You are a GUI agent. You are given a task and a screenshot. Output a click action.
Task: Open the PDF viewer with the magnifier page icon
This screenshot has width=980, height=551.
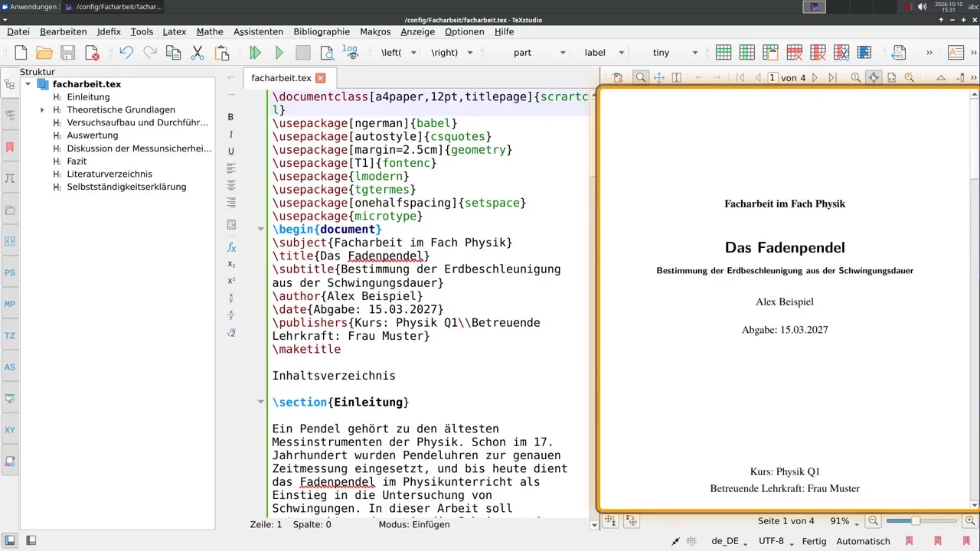tap(327, 53)
